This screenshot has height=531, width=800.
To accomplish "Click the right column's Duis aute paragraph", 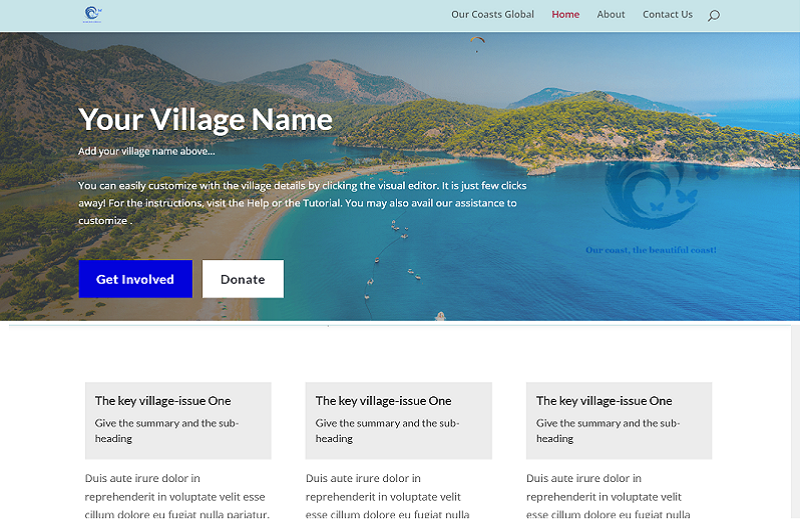I will click(608, 496).
